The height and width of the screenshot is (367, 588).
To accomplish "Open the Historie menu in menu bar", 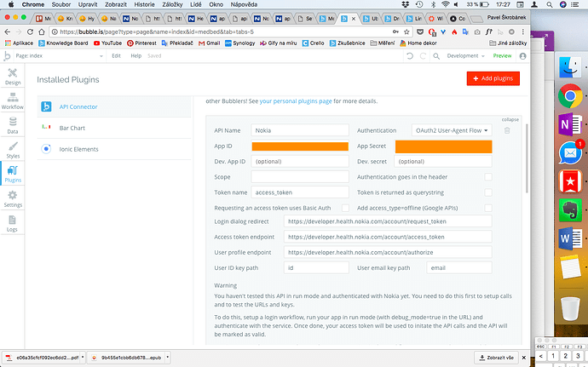I will (x=144, y=4).
